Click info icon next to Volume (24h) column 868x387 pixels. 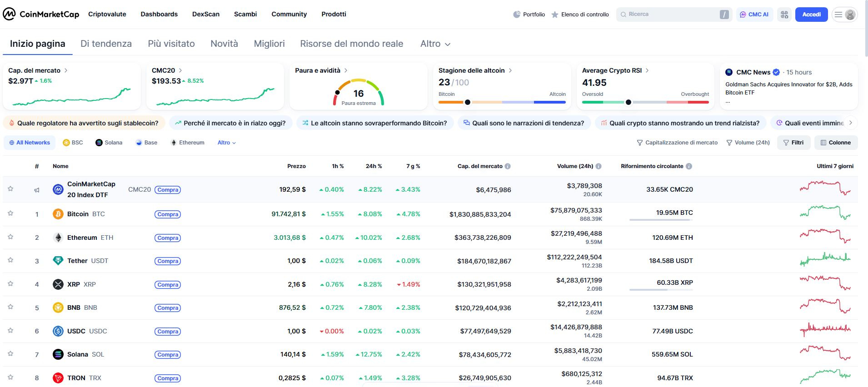click(599, 166)
